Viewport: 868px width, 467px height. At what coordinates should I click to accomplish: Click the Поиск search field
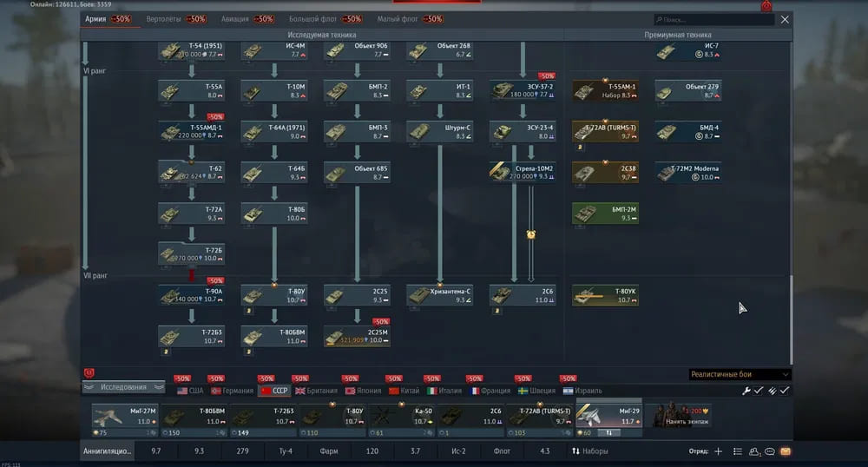tap(713, 19)
